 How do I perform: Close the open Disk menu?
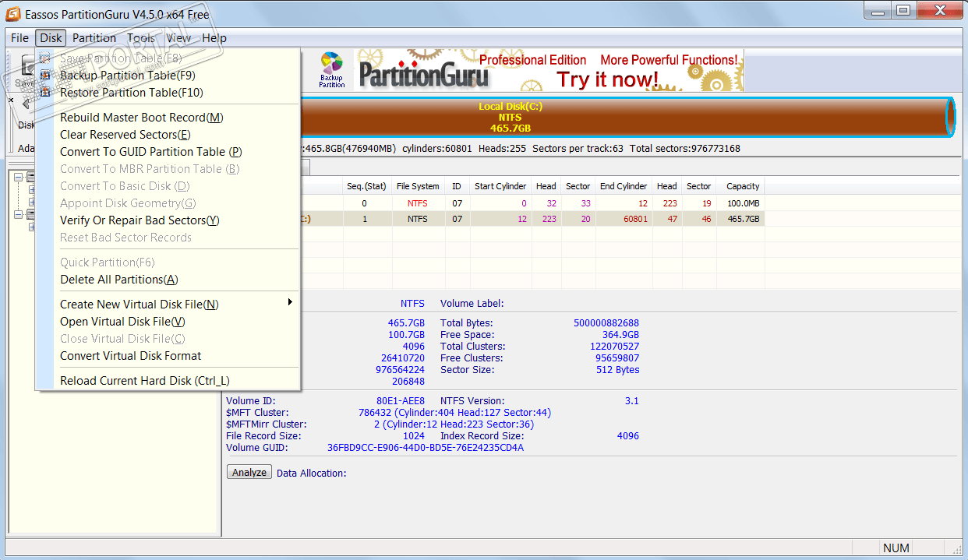point(51,37)
